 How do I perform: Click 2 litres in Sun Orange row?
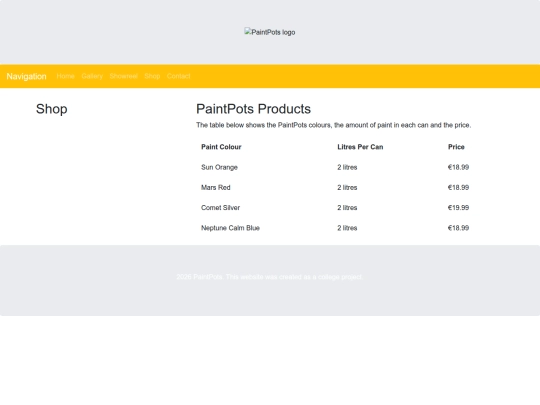[x=347, y=167]
